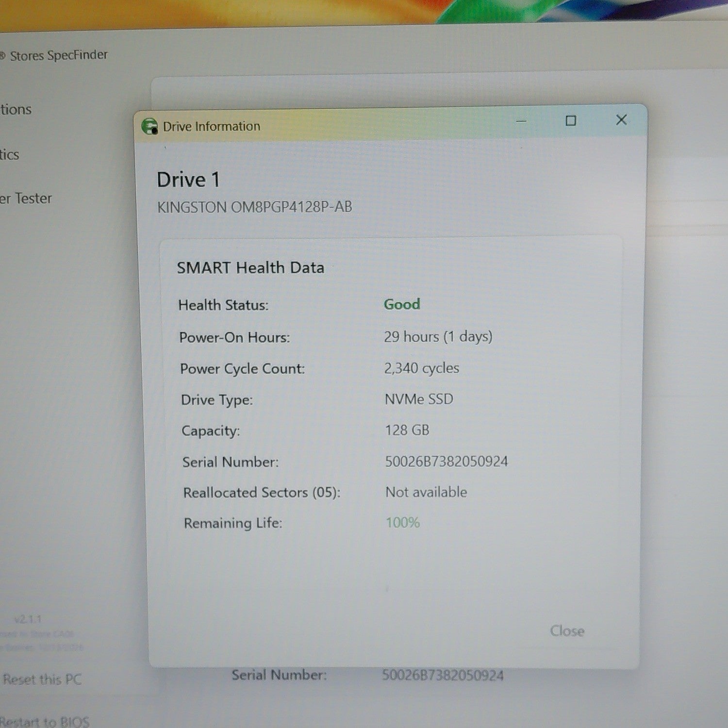Select the Drive 1 heading
Screen dimensions: 728x728
pyautogui.click(x=188, y=180)
